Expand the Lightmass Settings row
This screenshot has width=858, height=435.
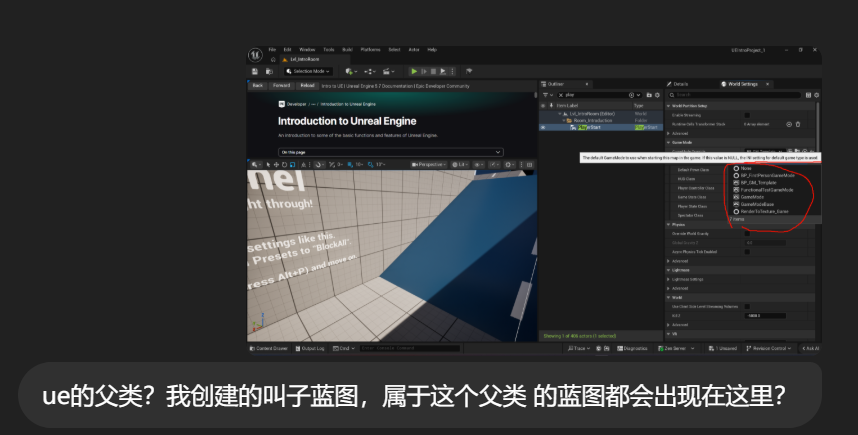(x=669, y=279)
